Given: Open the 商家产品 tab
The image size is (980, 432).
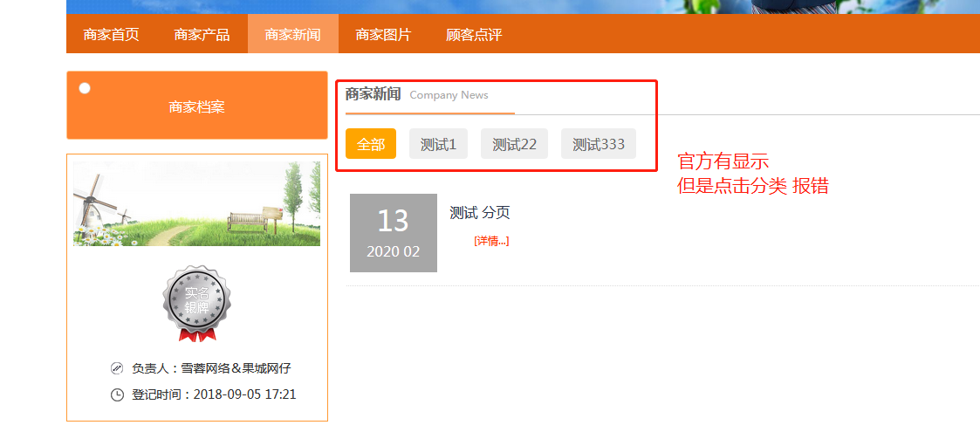Looking at the screenshot, I should click(x=202, y=35).
